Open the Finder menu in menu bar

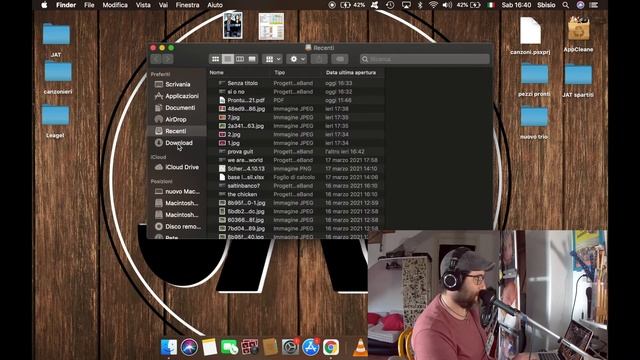click(x=66, y=5)
